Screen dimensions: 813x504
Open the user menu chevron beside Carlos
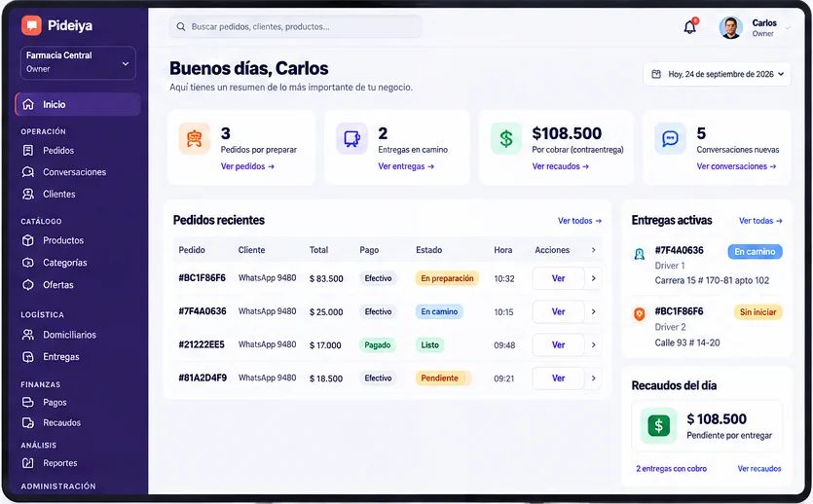(x=788, y=28)
